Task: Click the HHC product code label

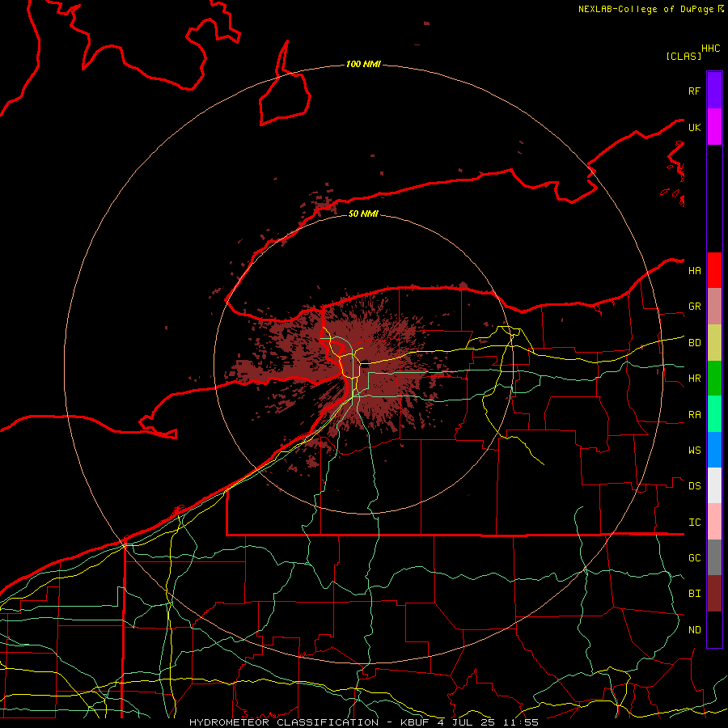Action: coord(710,49)
